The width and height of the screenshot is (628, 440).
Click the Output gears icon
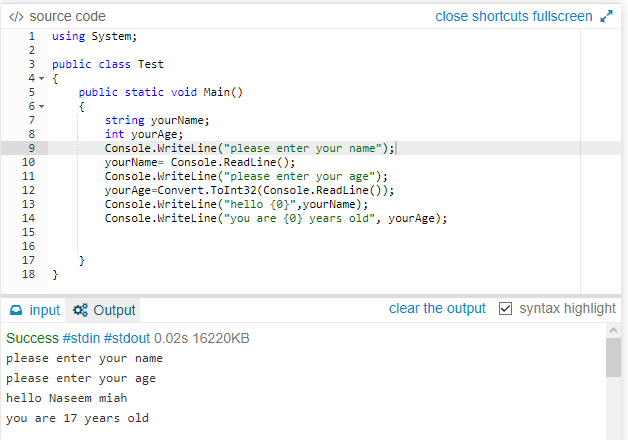[80, 310]
